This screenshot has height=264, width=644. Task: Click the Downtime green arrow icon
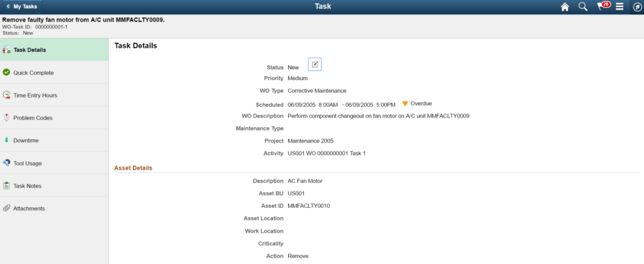point(6,141)
